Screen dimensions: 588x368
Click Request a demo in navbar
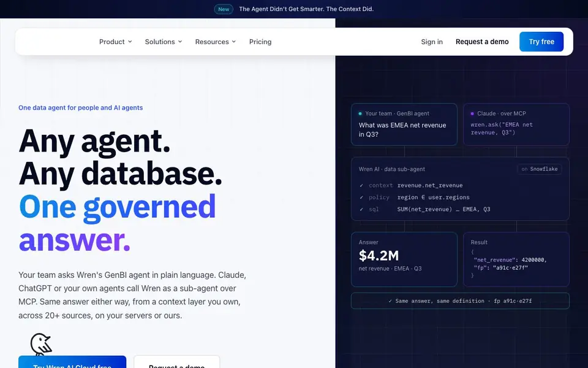[482, 42]
